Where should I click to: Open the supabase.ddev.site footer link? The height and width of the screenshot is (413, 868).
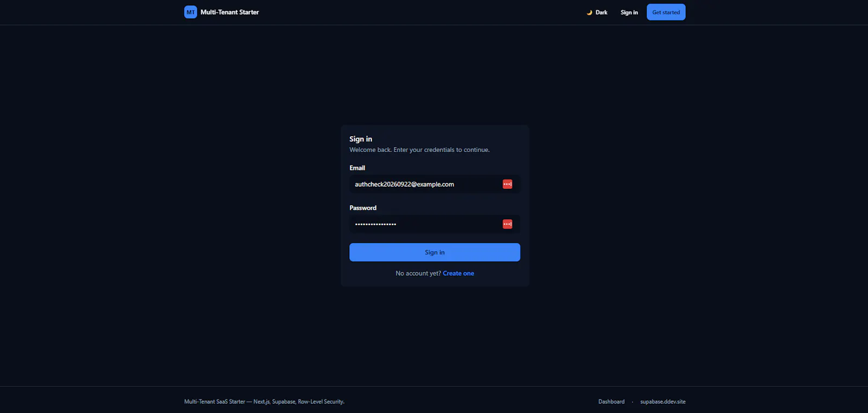click(x=663, y=402)
